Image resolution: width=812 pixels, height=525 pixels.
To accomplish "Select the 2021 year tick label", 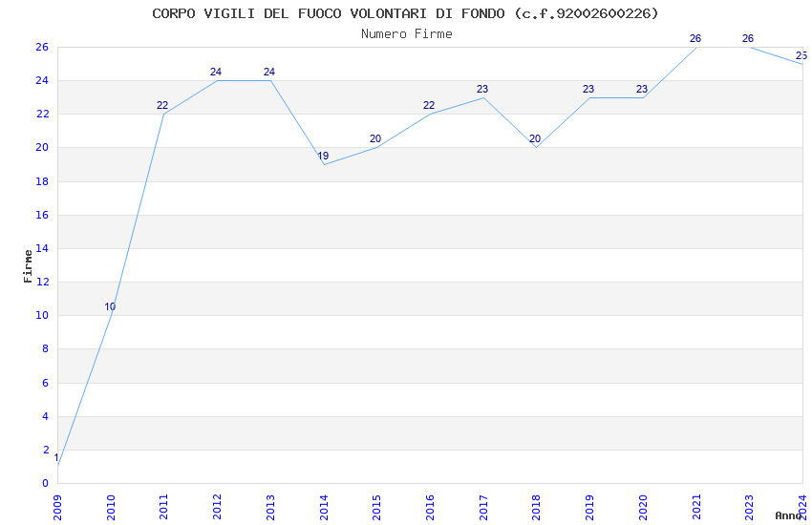I will point(696,507).
